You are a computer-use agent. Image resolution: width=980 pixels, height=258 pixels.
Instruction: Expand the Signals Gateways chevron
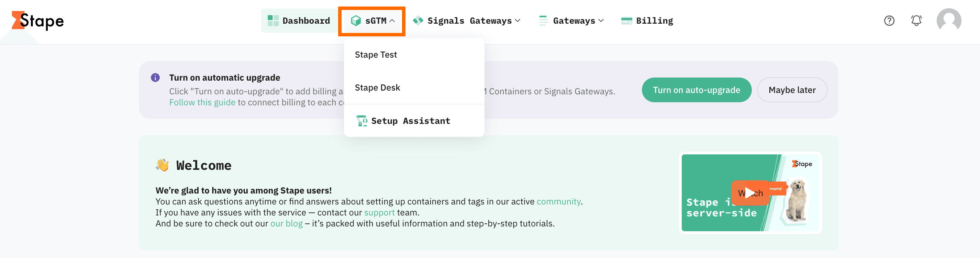(517, 21)
